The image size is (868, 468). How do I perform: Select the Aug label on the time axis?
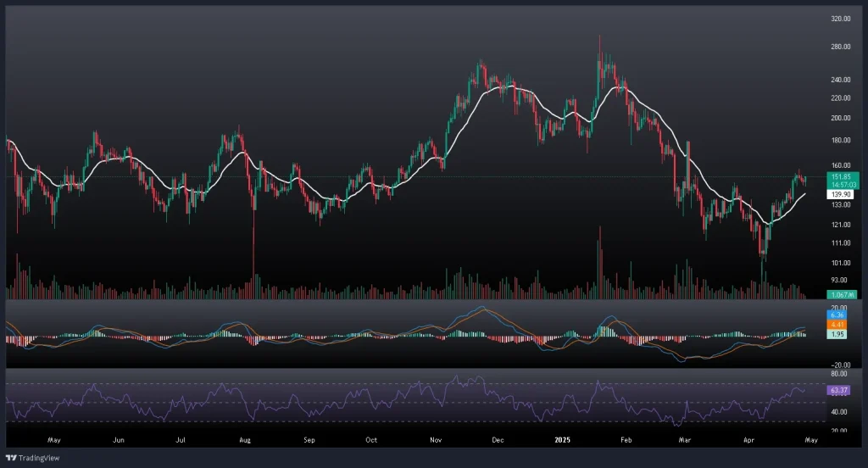click(245, 441)
